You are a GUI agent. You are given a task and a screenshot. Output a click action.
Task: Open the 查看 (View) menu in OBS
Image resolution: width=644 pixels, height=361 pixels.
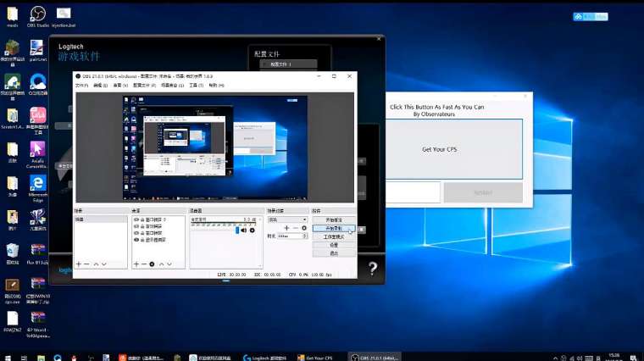[x=120, y=86]
